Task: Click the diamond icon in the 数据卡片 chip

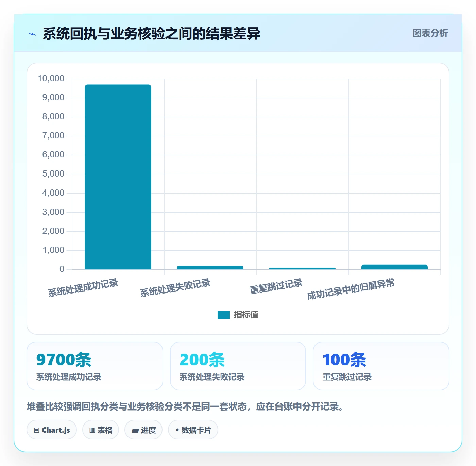Action: 177,430
